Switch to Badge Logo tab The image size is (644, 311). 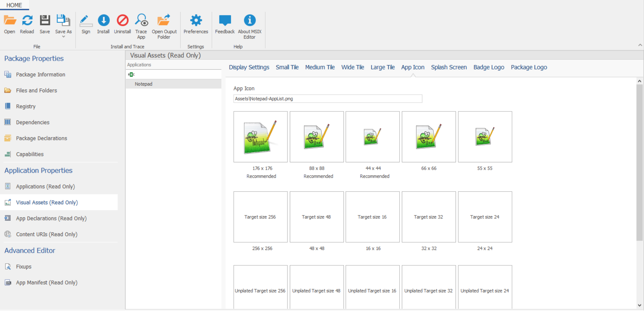point(489,67)
